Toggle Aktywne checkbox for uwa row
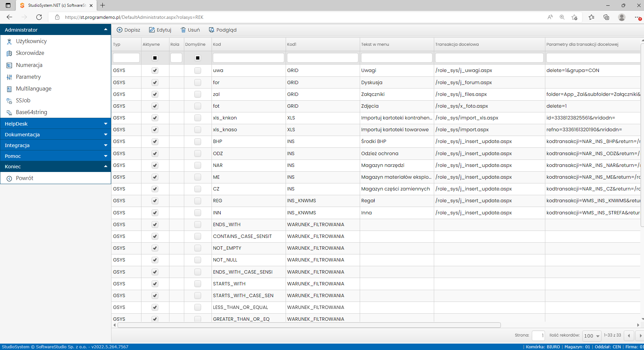 155,70
